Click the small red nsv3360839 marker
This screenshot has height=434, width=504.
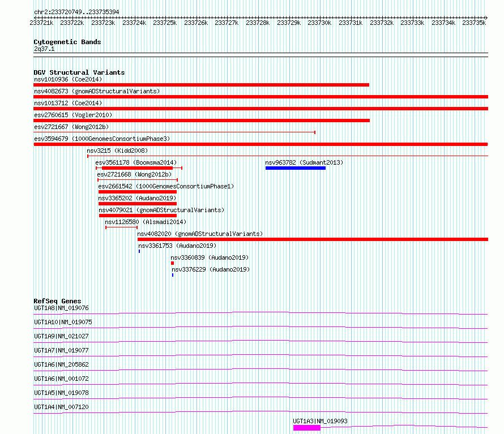click(x=172, y=263)
